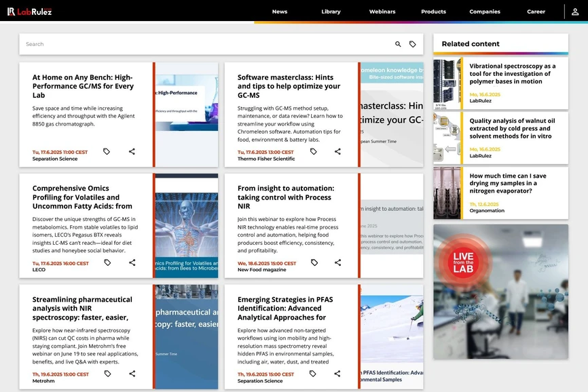Tag the Software masterclass webinar
588x392 pixels.
point(314,151)
